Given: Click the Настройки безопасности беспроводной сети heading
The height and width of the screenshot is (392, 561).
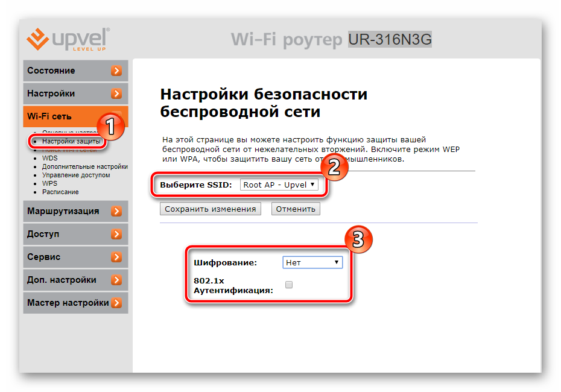Looking at the screenshot, I should [x=264, y=103].
